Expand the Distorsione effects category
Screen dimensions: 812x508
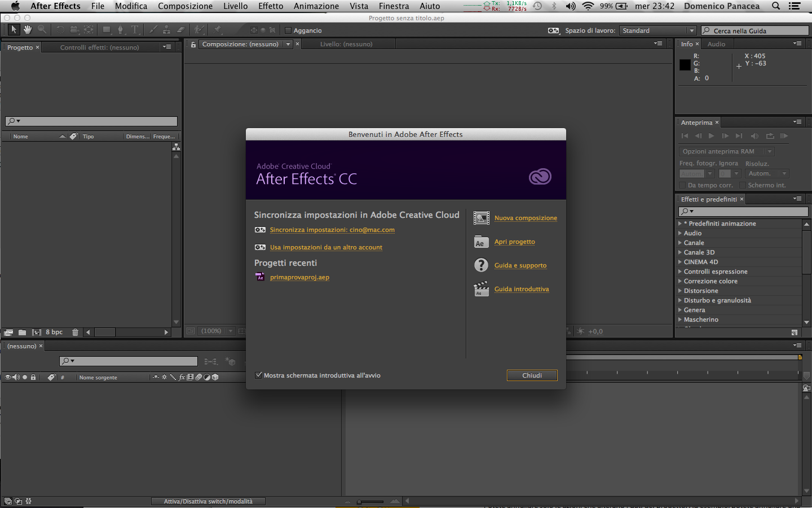(x=680, y=291)
